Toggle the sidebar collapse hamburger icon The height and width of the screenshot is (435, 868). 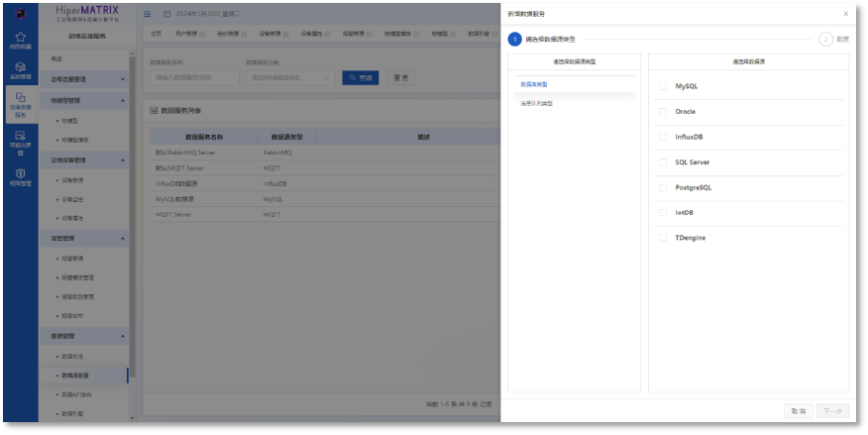(148, 14)
